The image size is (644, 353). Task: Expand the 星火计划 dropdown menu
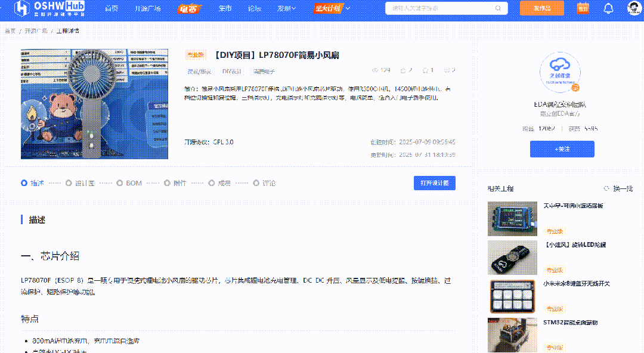330,8
